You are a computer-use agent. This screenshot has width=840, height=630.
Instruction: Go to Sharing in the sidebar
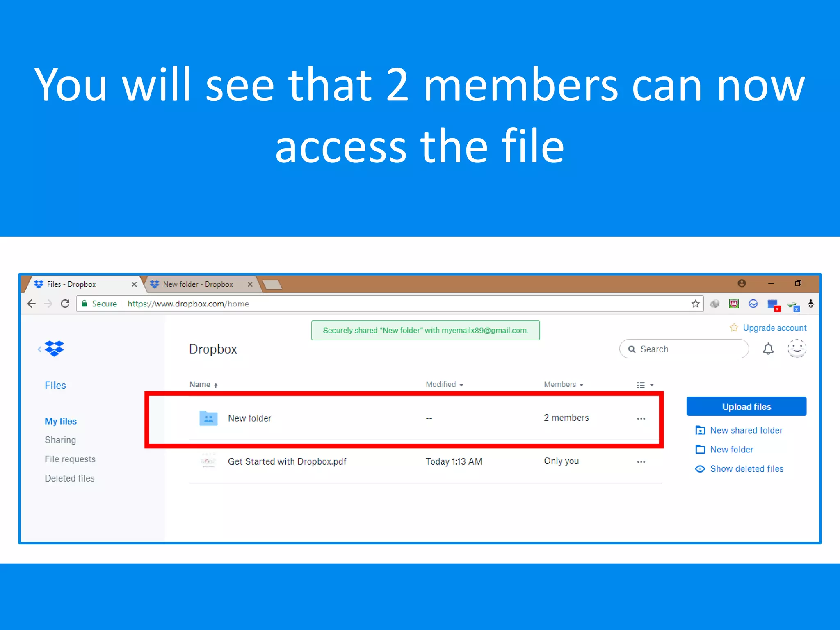click(60, 440)
